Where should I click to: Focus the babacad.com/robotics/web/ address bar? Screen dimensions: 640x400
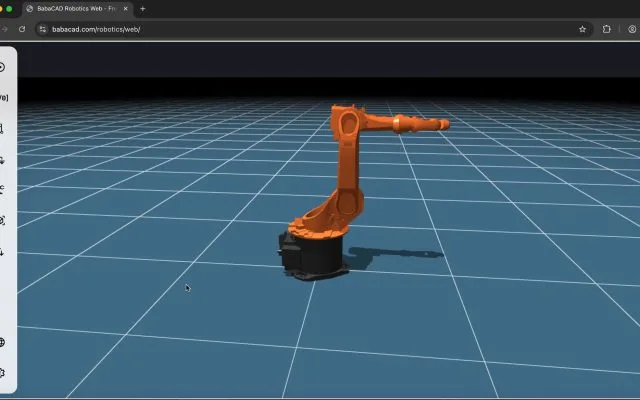tap(314, 29)
